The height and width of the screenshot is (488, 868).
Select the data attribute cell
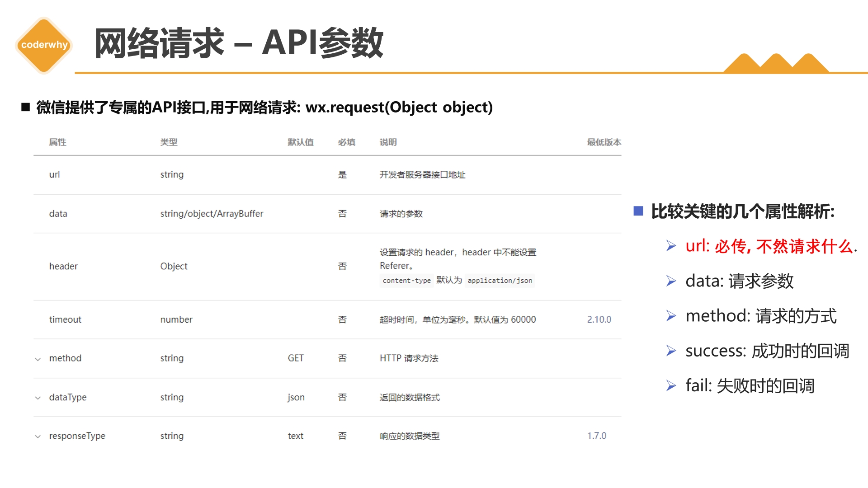point(58,214)
